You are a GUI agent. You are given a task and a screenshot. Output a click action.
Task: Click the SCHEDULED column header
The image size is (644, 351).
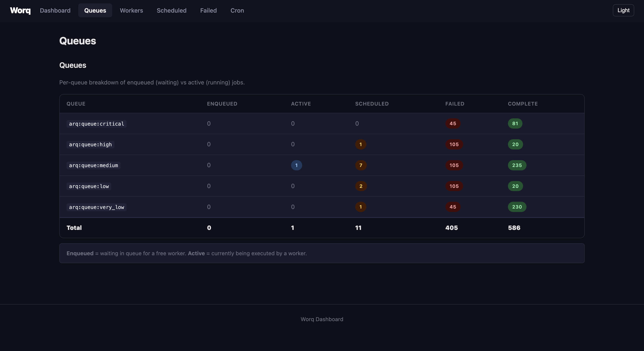(372, 104)
